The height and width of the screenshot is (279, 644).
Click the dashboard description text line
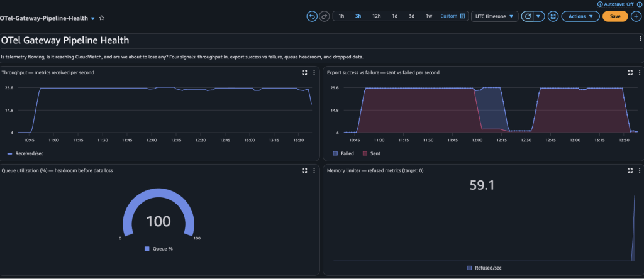182,57
